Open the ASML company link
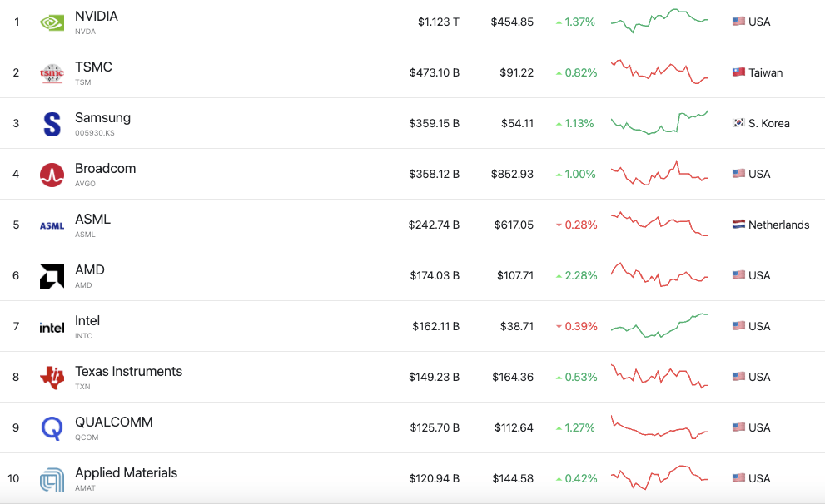This screenshot has width=825, height=504. point(92,220)
